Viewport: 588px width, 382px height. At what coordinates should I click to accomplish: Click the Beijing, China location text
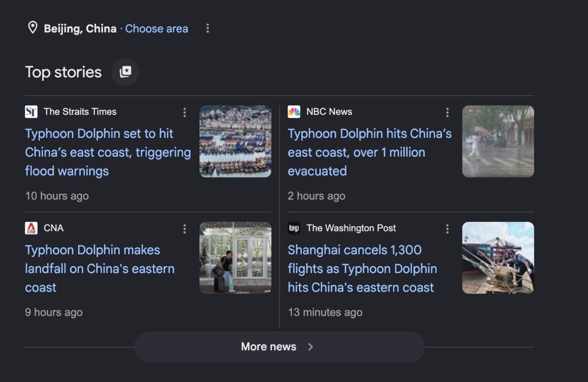click(80, 28)
